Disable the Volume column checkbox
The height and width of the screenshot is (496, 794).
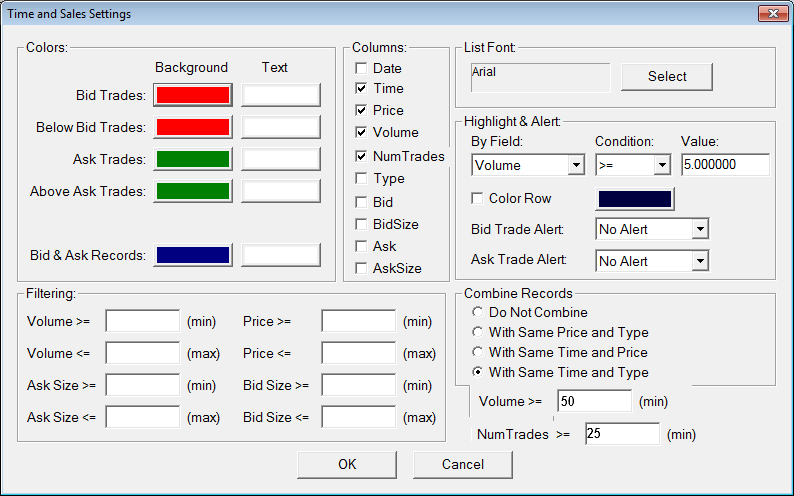tap(361, 133)
